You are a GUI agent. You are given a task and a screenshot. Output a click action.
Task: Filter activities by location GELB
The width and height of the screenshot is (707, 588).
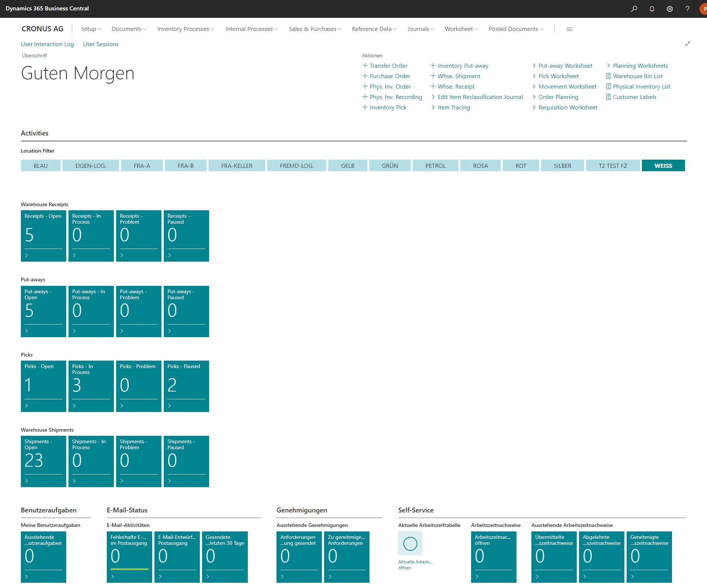click(348, 166)
